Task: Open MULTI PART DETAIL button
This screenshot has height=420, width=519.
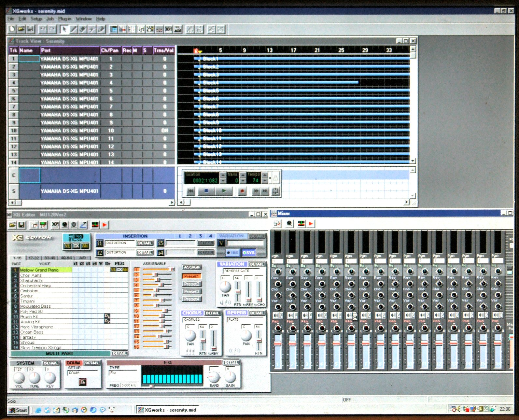Action: point(120,354)
